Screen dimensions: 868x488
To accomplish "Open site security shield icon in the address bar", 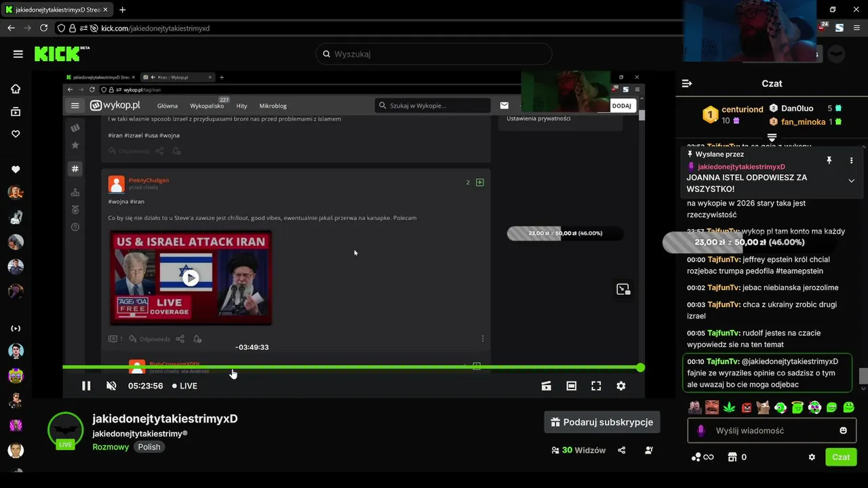I will (61, 28).
